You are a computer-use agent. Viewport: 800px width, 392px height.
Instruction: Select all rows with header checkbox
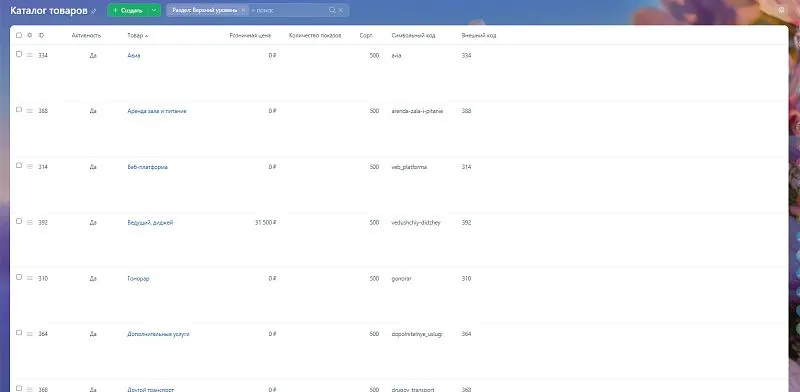pyautogui.click(x=19, y=35)
